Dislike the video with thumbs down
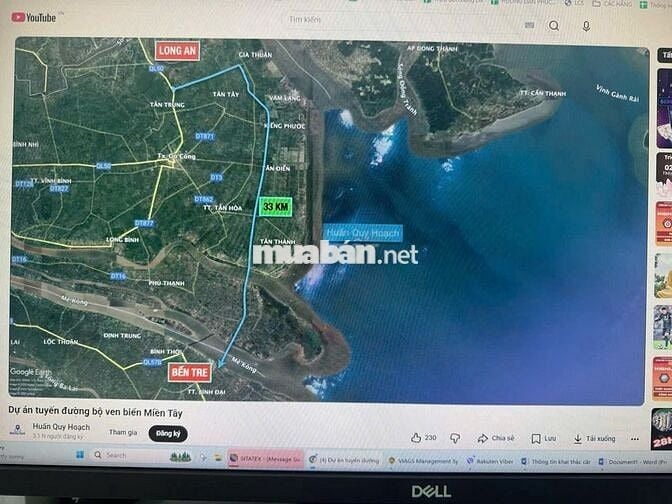672x504 pixels. [x=455, y=438]
